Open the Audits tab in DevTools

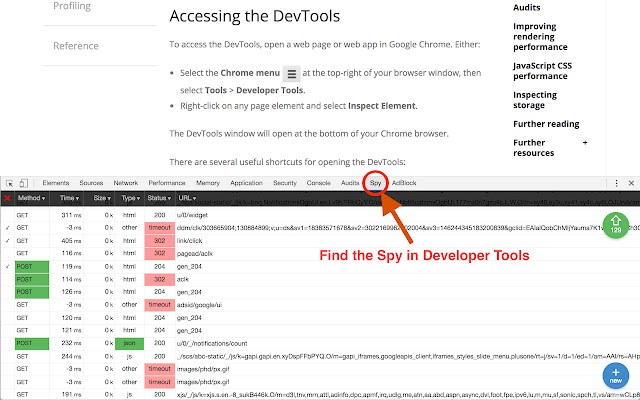(350, 183)
